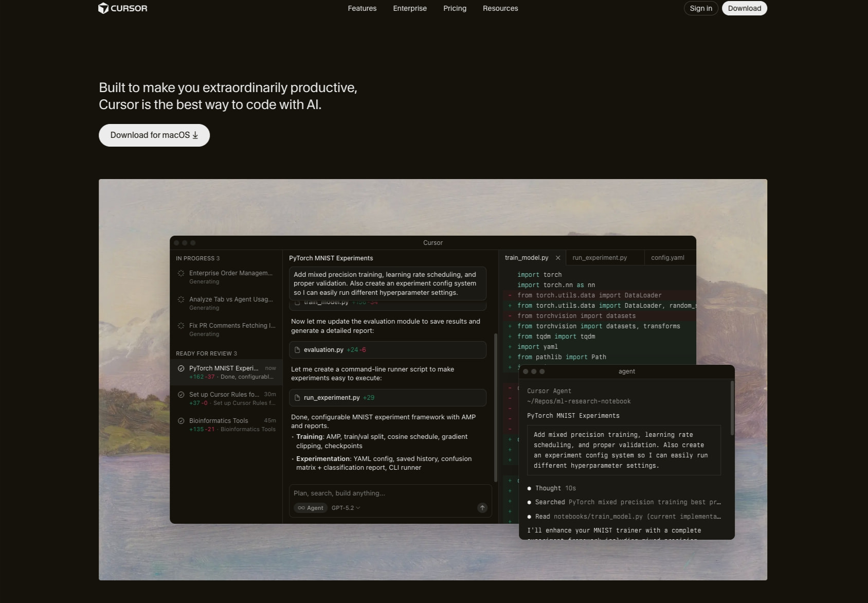Open evaluation.py changed file card
The image size is (868, 603).
(388, 350)
